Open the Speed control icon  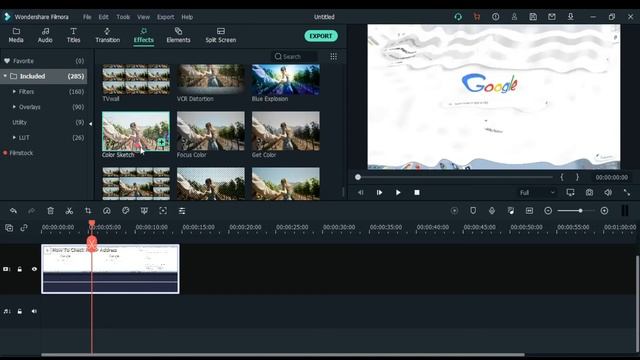(x=107, y=211)
